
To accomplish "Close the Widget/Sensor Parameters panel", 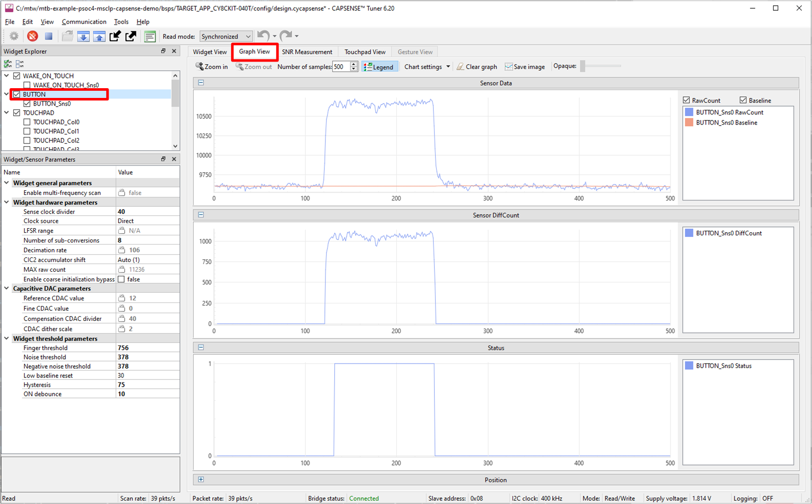I will pyautogui.click(x=174, y=159).
